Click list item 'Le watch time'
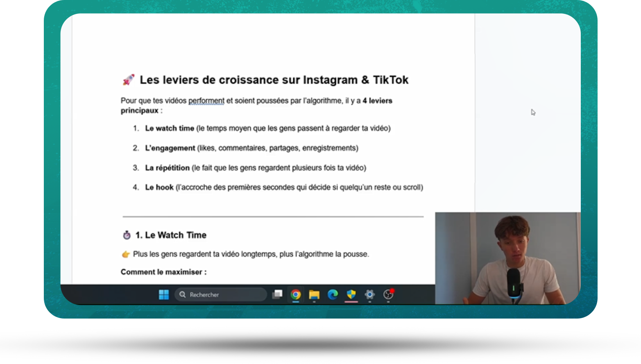Screen dimensions: 641x364 [170, 128]
